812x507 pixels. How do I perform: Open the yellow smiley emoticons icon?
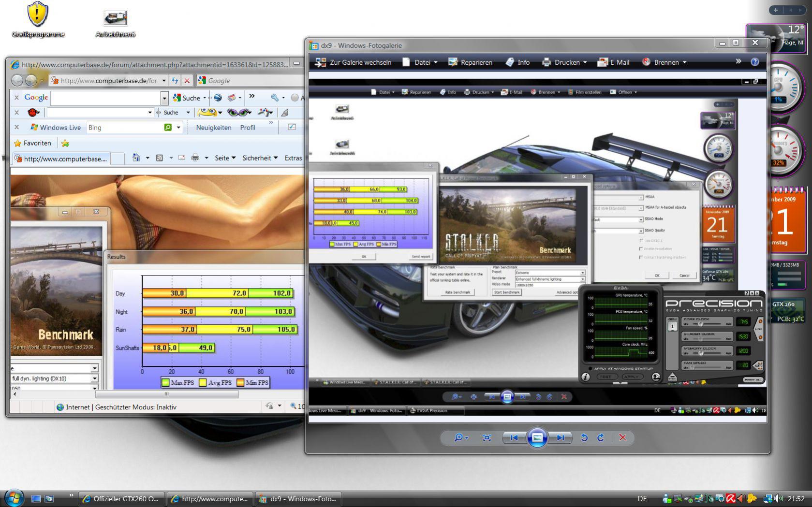208,112
